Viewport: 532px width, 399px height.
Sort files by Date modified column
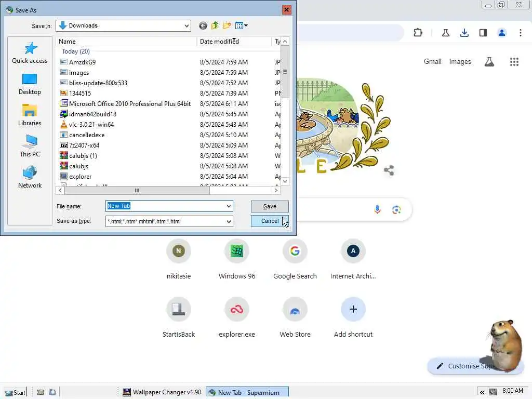click(x=234, y=42)
